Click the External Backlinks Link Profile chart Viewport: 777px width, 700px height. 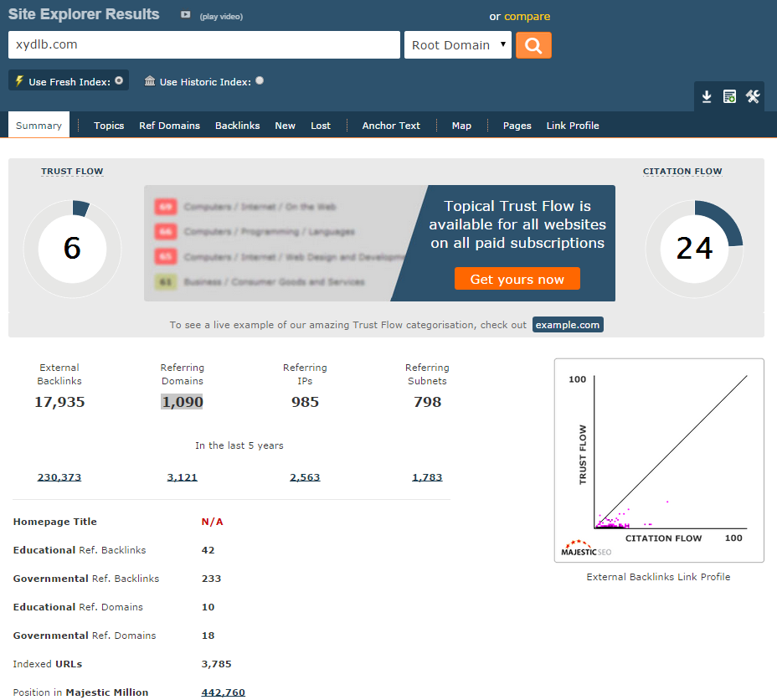659,461
